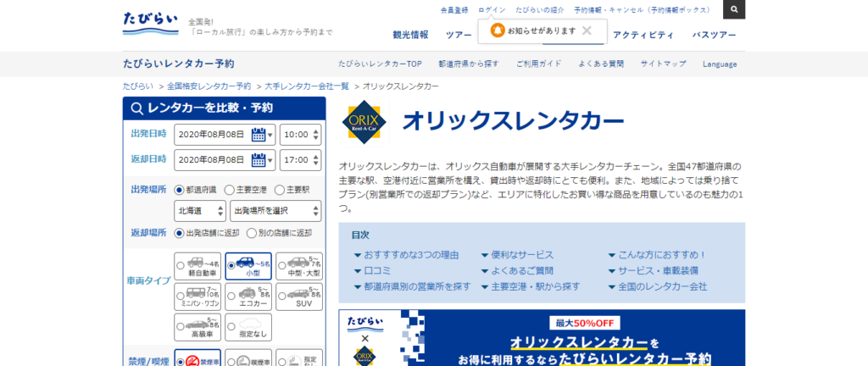This screenshot has width=868, height=366.
Task: Click the Tabirai logo at top left
Action: point(150,23)
